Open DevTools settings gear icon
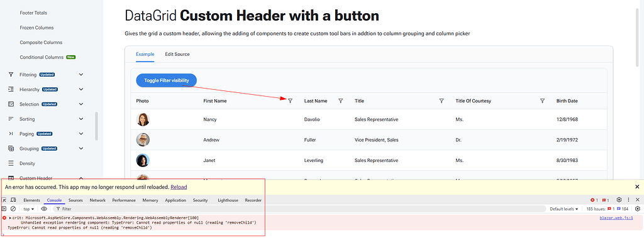The width and height of the screenshot is (644, 238). 619,200
